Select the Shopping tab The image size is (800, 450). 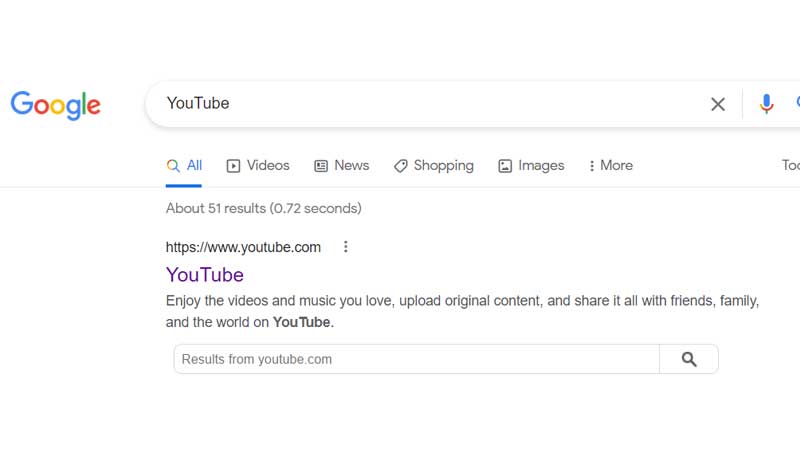click(434, 165)
